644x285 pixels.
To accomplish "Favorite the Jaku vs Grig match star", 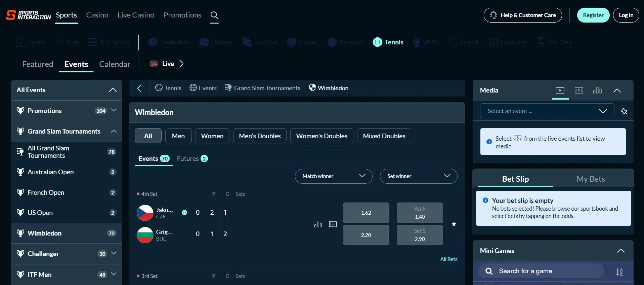I will (x=454, y=224).
